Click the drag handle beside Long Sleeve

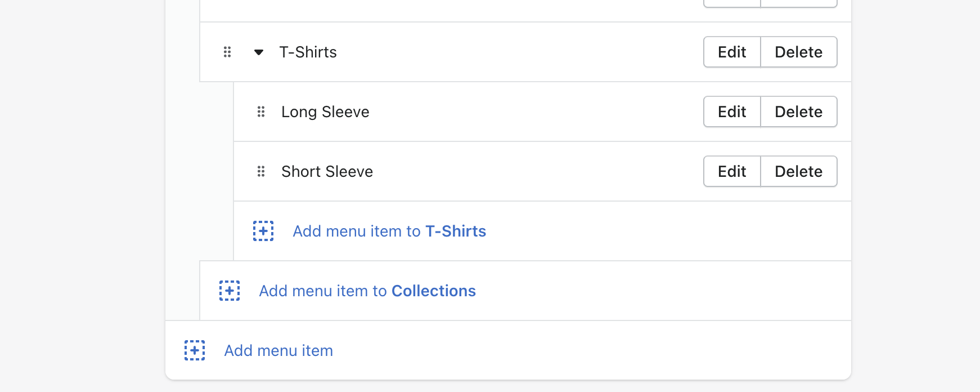260,112
